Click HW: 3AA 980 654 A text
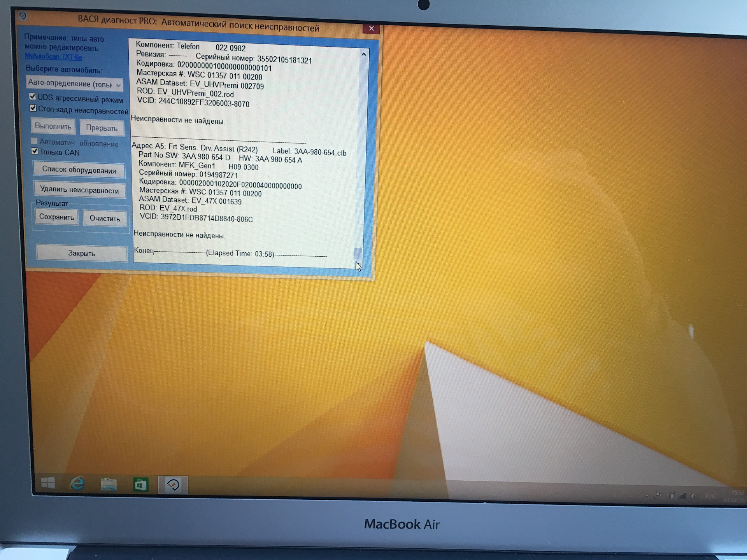 [x=270, y=159]
